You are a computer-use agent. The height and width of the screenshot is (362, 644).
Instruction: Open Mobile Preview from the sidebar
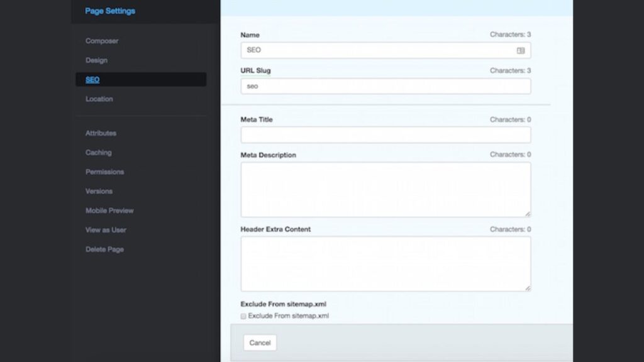[109, 211]
